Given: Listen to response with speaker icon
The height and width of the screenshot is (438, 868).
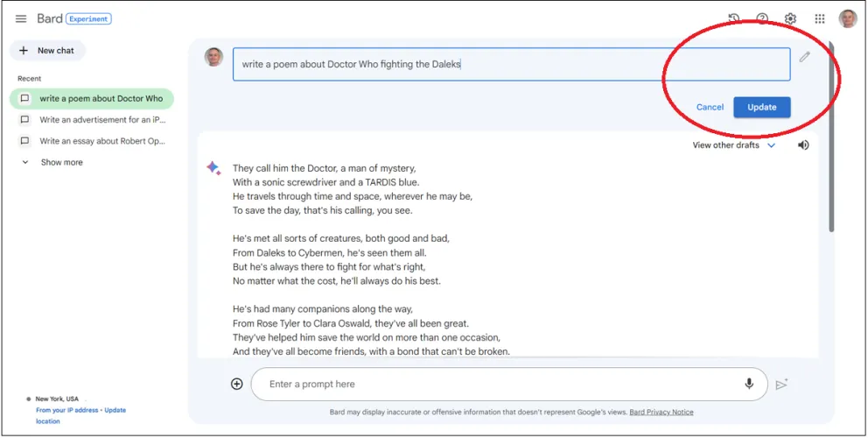Looking at the screenshot, I should (x=803, y=145).
